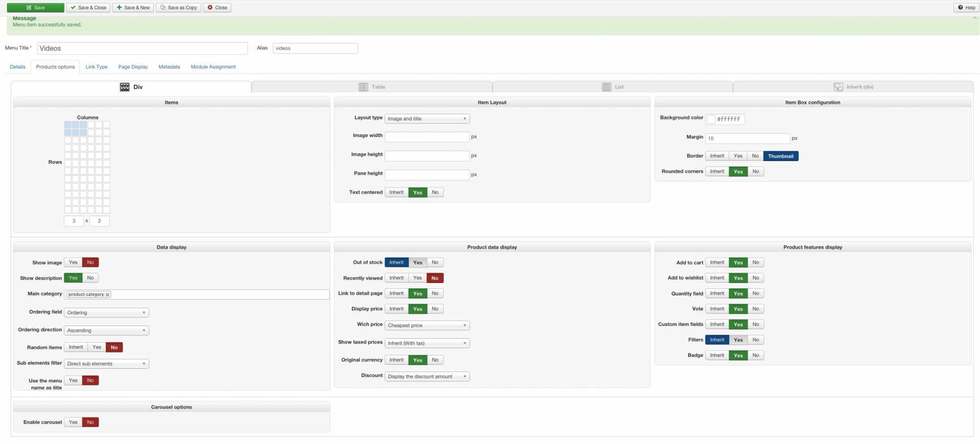Image resolution: width=980 pixels, height=444 pixels.
Task: Select the Table layout icon
Action: pyautogui.click(x=363, y=87)
